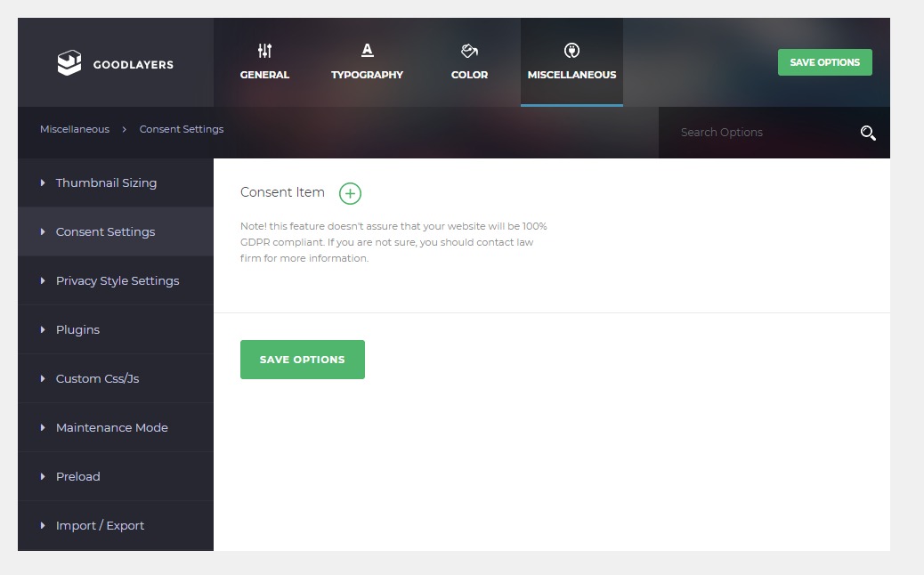Go to Custom Css/Js section
The height and width of the screenshot is (575, 924).
click(116, 378)
